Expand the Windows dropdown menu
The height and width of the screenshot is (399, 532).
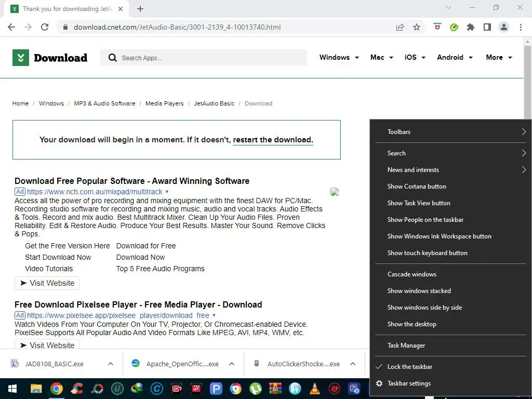(339, 57)
